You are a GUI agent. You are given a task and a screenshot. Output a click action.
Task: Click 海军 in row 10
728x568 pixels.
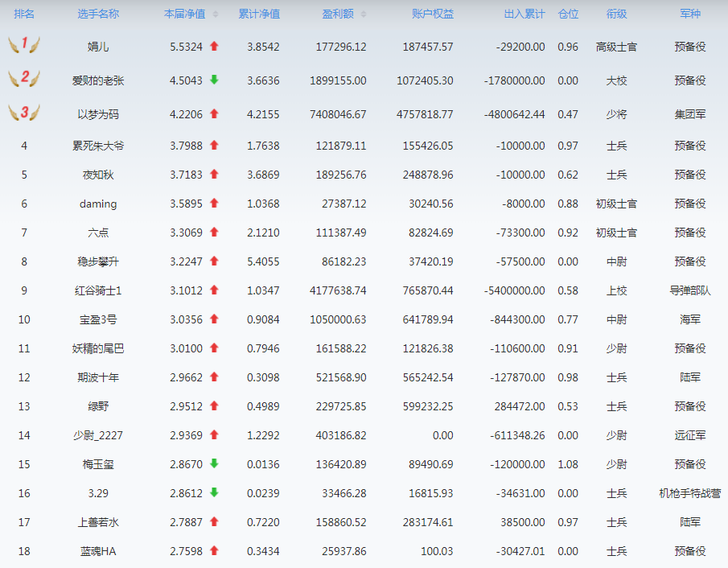coord(690,319)
